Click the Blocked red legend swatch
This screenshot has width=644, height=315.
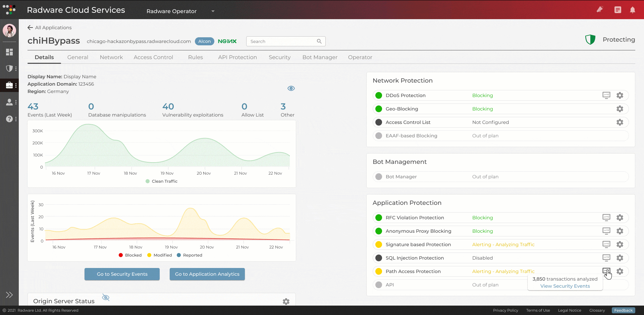[121, 255]
